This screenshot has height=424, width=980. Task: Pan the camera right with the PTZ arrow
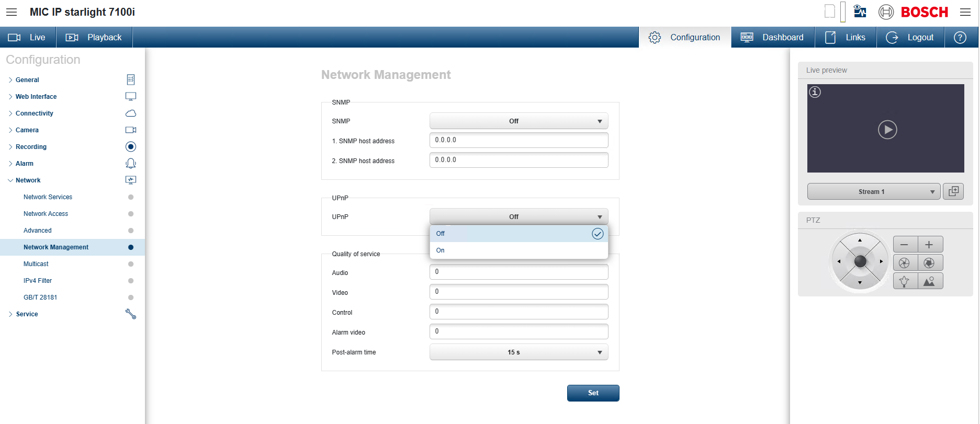882,261
